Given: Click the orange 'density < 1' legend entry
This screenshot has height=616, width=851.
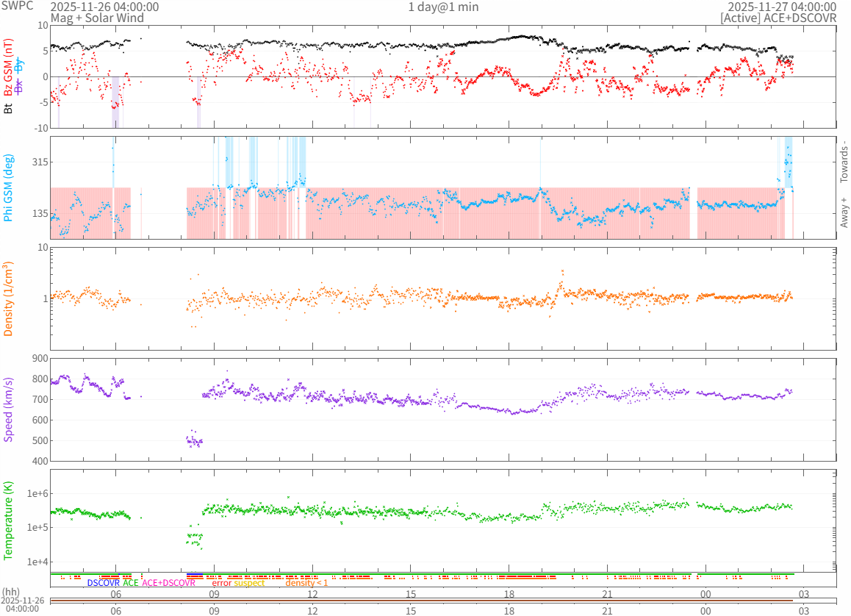Looking at the screenshot, I should coord(306,583).
